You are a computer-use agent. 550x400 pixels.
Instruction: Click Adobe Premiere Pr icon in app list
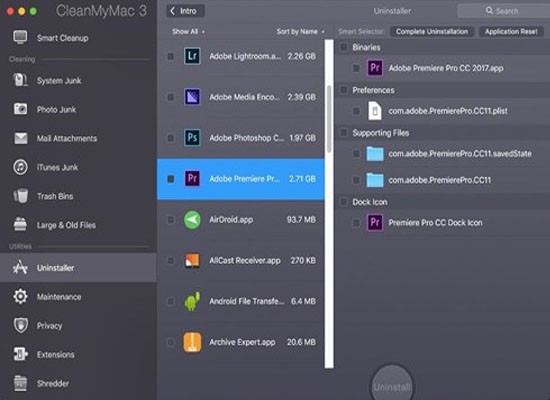click(192, 179)
